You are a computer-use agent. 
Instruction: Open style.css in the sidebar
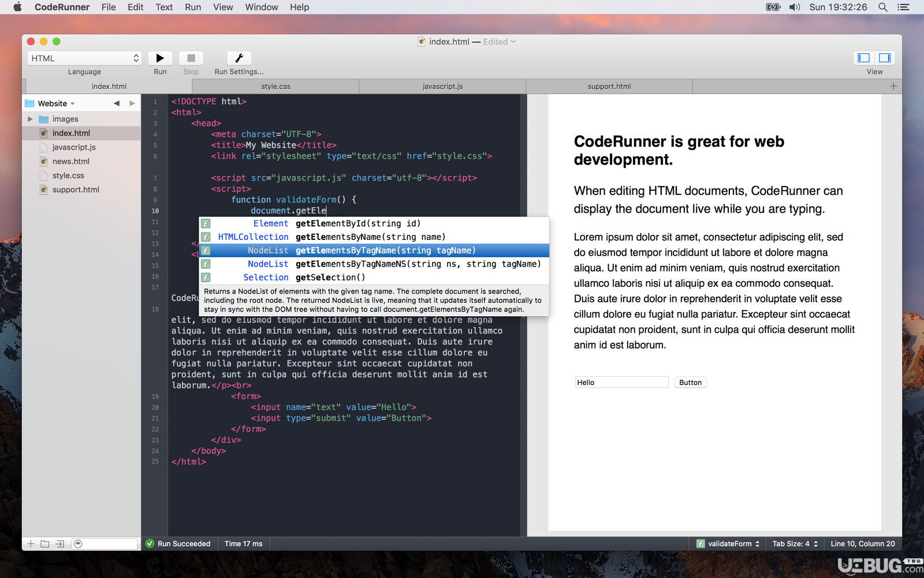(81, 176)
